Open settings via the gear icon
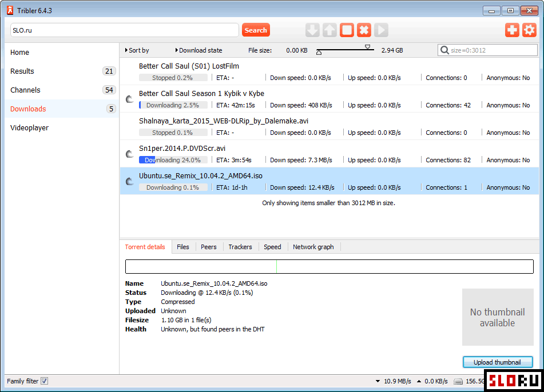This screenshot has height=392, width=544. (529, 30)
